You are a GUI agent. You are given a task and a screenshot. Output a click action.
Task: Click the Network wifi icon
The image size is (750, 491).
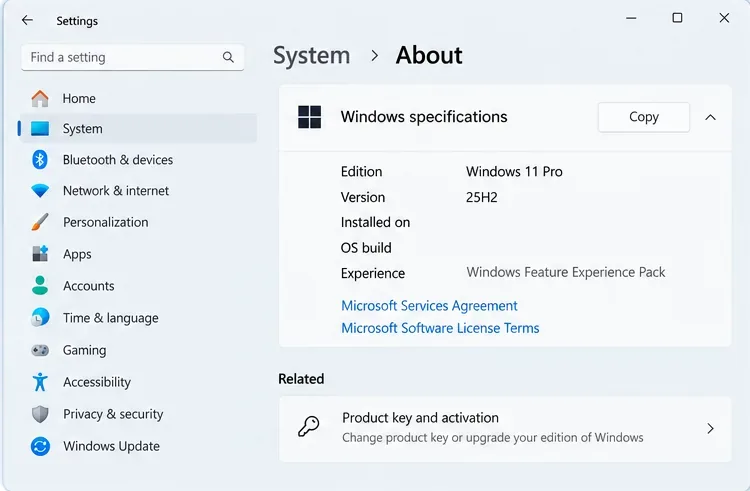(40, 191)
